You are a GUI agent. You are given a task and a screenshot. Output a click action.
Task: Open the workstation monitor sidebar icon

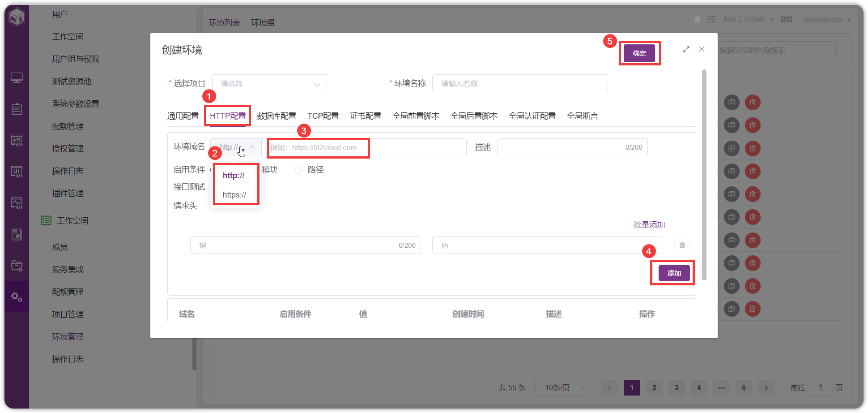[17, 78]
